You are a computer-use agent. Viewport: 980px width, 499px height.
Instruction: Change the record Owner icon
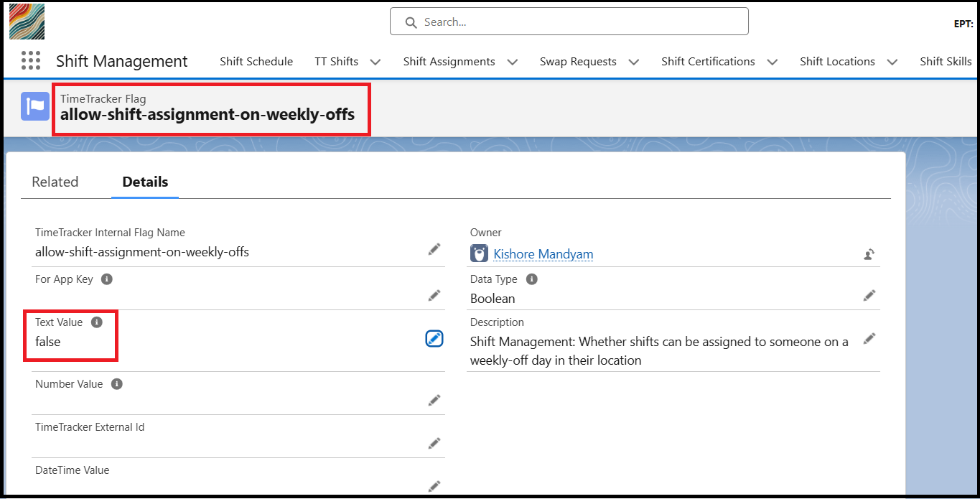(x=869, y=254)
